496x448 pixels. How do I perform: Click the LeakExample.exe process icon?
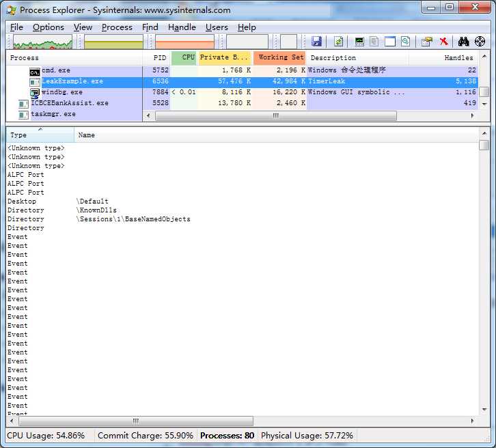[35, 82]
